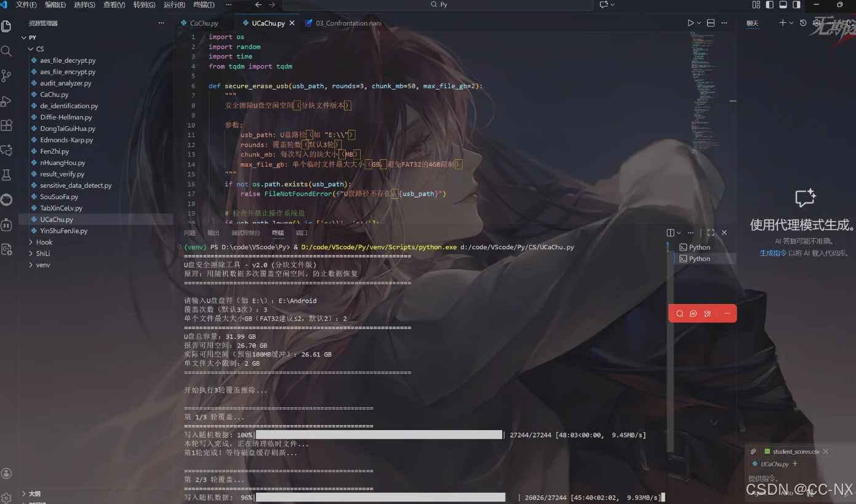The image size is (856, 504).
Task: Open the Extensions view
Action: click(x=6, y=126)
